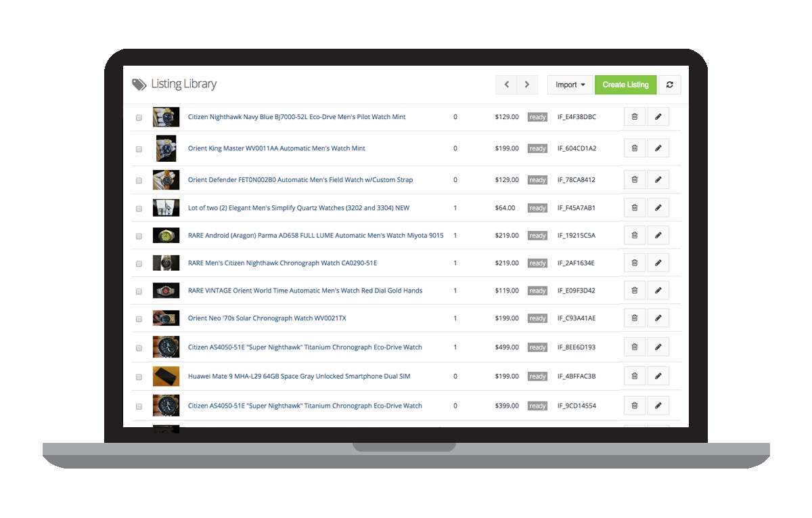Delete the RARE Android Parma AD658 listing
The height and width of the screenshot is (518, 812).
(634, 236)
